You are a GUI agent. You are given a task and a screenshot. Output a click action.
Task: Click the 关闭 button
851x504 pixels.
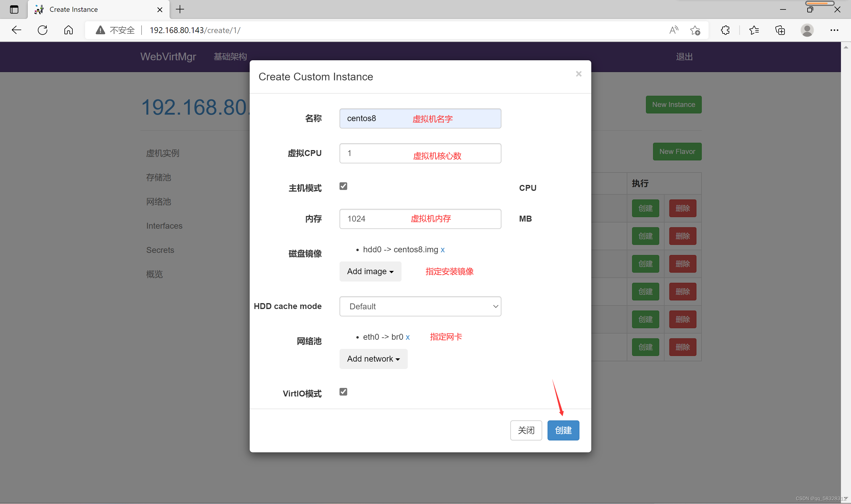coord(526,430)
